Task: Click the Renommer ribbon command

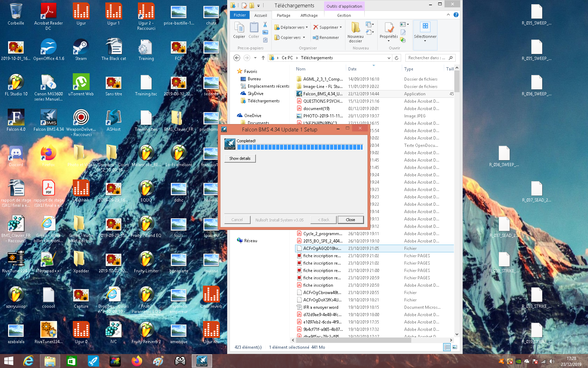Action: [326, 38]
